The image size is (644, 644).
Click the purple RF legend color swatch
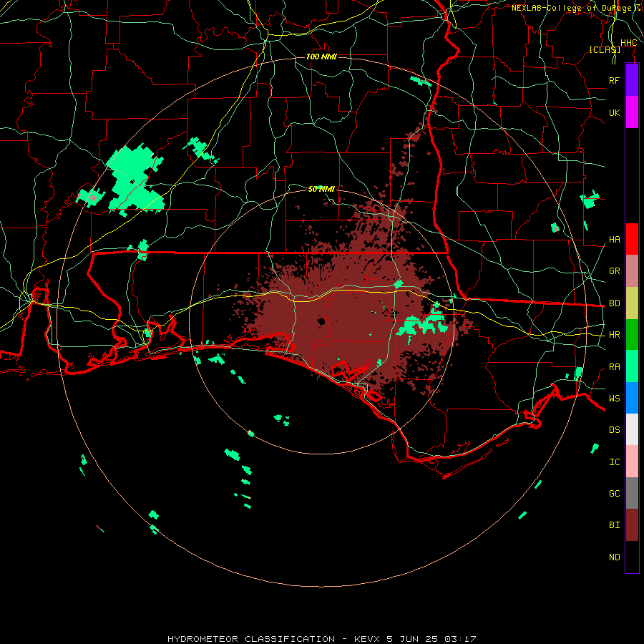632,80
